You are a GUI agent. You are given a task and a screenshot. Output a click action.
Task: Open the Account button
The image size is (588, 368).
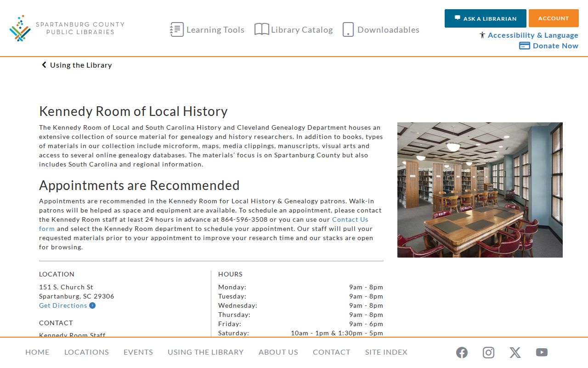(554, 18)
